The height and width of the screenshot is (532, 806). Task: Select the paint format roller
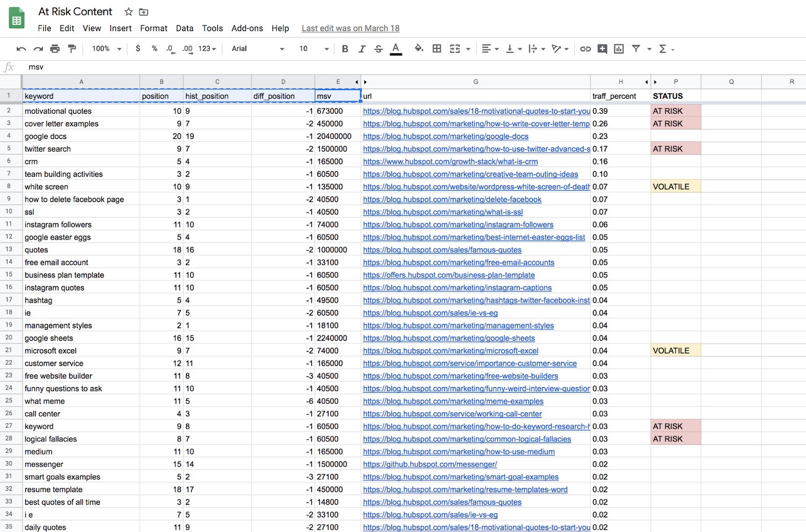click(x=72, y=49)
